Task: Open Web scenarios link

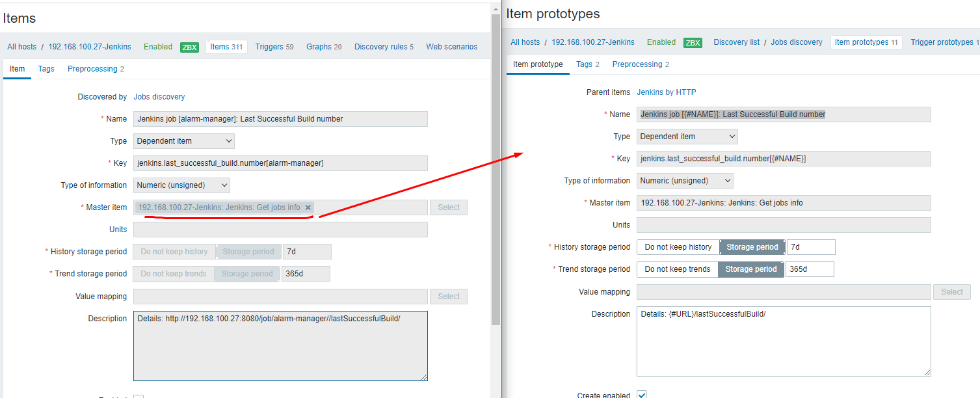Action: tap(452, 47)
